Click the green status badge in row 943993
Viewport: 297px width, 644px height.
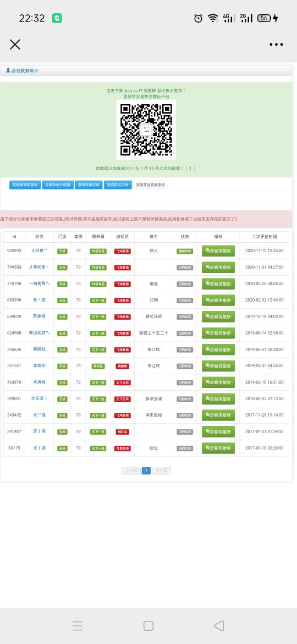(x=185, y=251)
